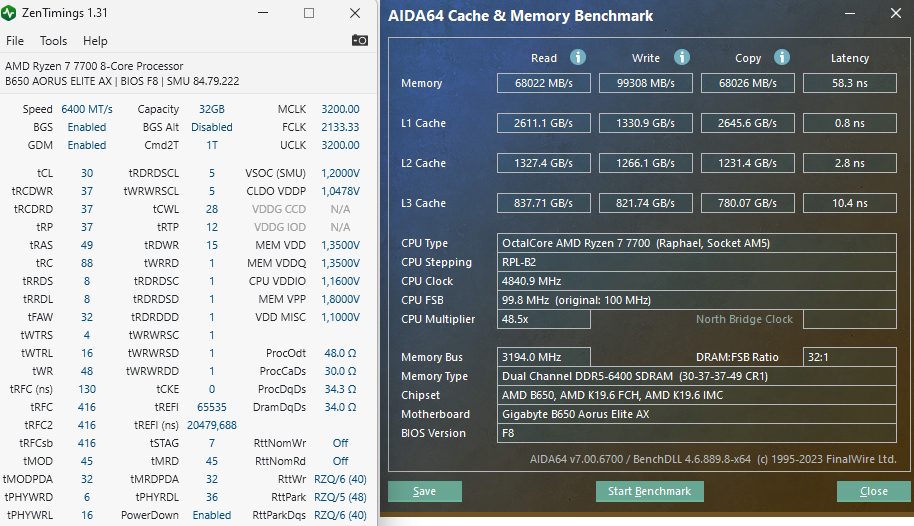Click L2 Cache Read value 1327.4 GB/s
This screenshot has width=914, height=526.
544,163
